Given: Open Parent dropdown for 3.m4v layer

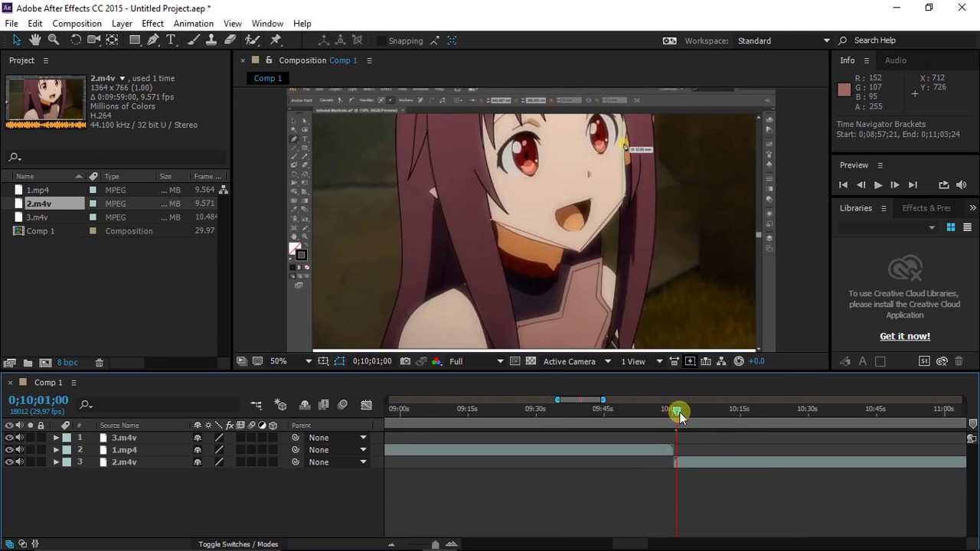Looking at the screenshot, I should coord(336,438).
